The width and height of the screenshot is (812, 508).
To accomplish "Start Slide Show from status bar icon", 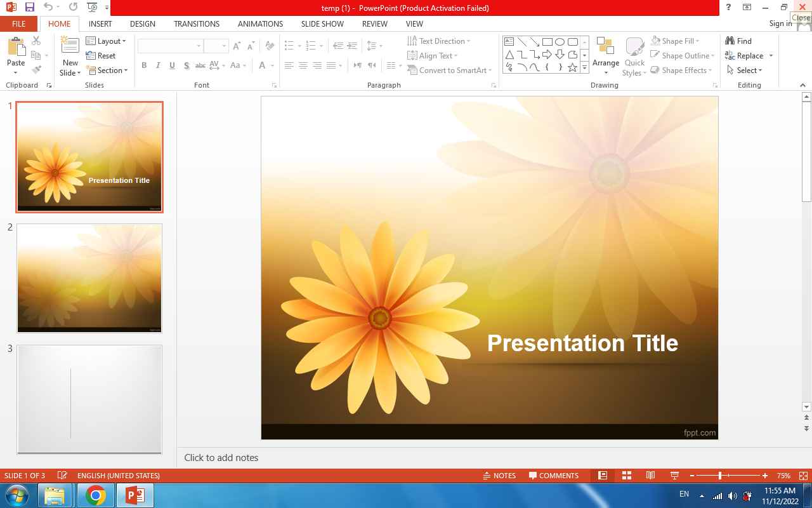I will click(x=674, y=476).
